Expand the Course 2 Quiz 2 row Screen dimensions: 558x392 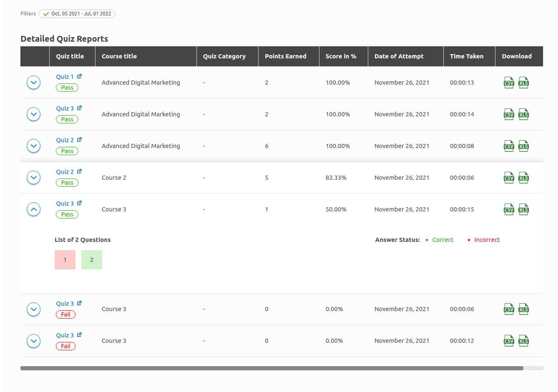[33, 178]
